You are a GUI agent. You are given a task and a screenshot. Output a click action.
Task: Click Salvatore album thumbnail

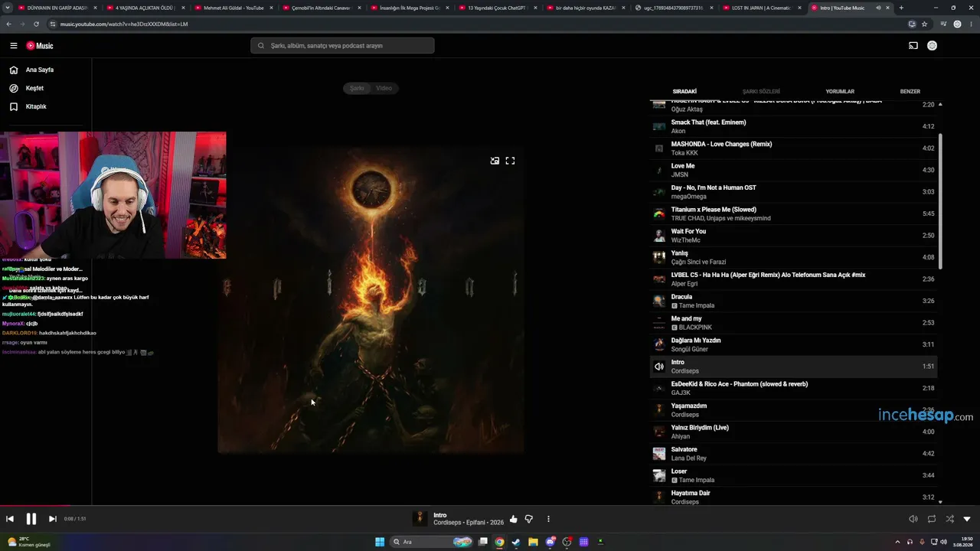point(658,454)
